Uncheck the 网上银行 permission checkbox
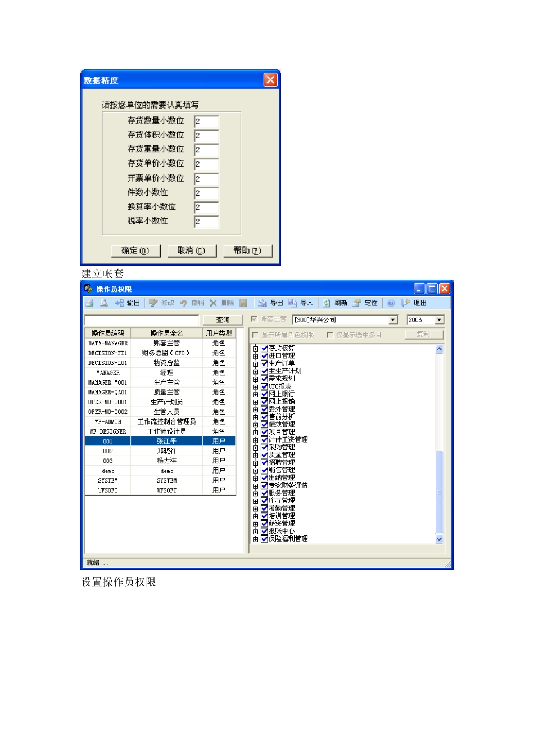The height and width of the screenshot is (756, 534). click(264, 394)
